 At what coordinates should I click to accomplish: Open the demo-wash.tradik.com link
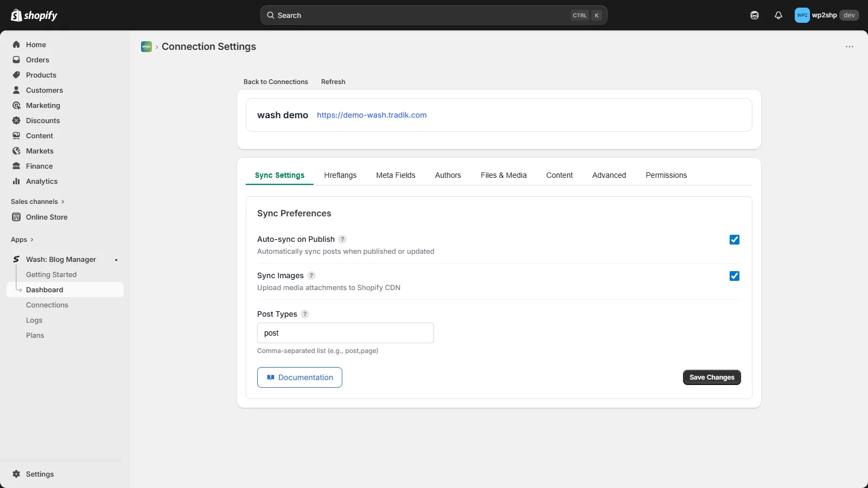tap(372, 115)
